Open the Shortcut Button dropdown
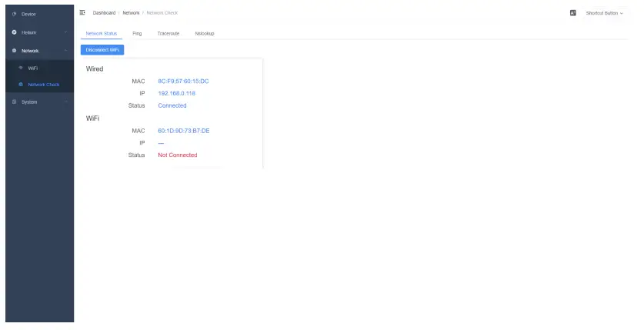The height and width of the screenshot is (330, 644). coord(604,13)
